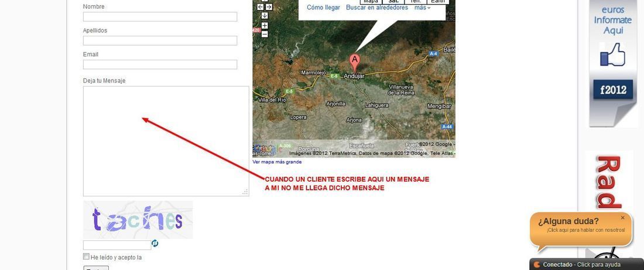
Task: Click Arjona label on the map
Action: click(354, 120)
